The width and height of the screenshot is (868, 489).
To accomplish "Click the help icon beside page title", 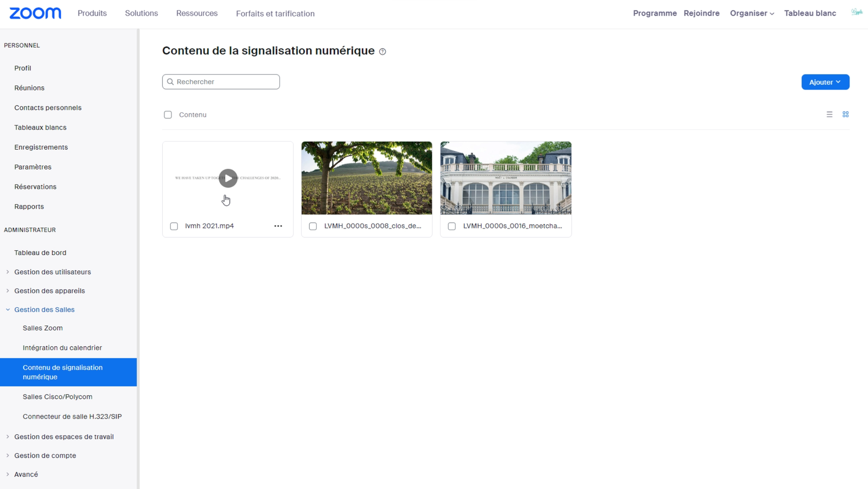I will (382, 52).
